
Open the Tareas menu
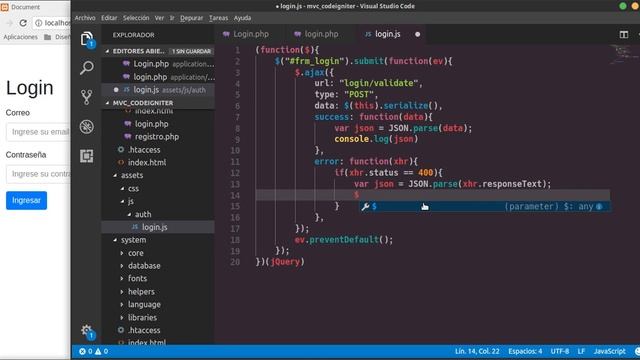[x=218, y=18]
